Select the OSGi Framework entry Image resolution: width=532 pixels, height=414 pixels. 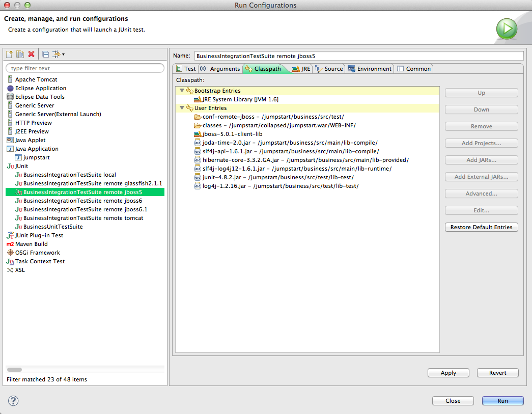coord(37,253)
